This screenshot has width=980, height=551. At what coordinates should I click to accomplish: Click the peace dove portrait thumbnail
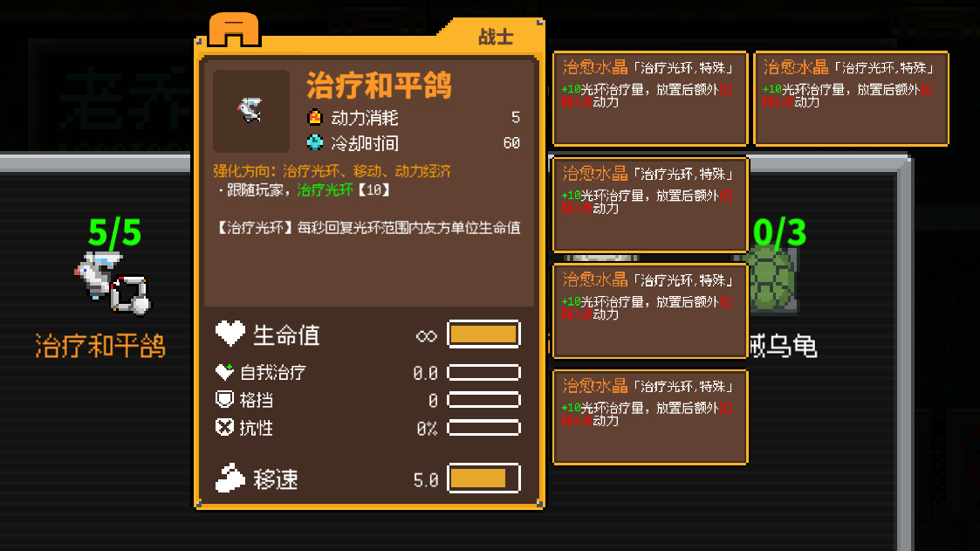[x=251, y=111]
